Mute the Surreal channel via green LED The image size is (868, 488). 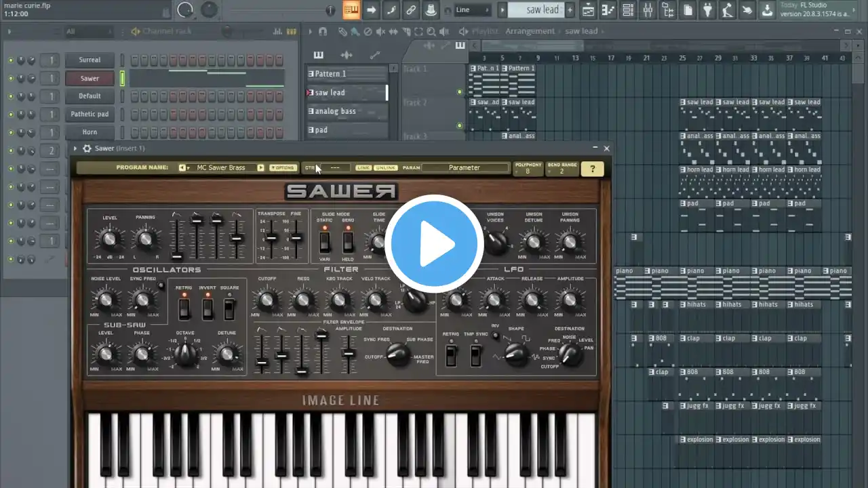pos(11,60)
